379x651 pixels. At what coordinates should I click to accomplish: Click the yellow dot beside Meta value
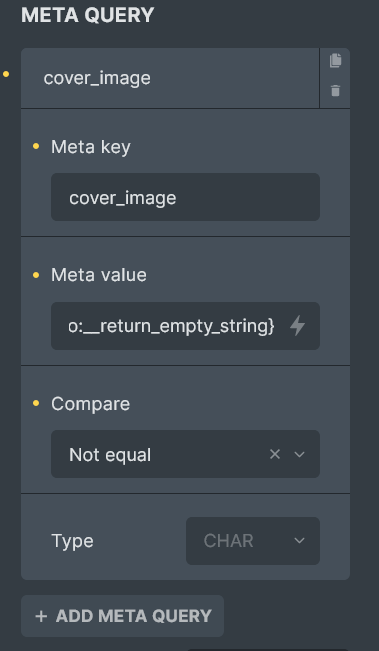[x=36, y=275]
